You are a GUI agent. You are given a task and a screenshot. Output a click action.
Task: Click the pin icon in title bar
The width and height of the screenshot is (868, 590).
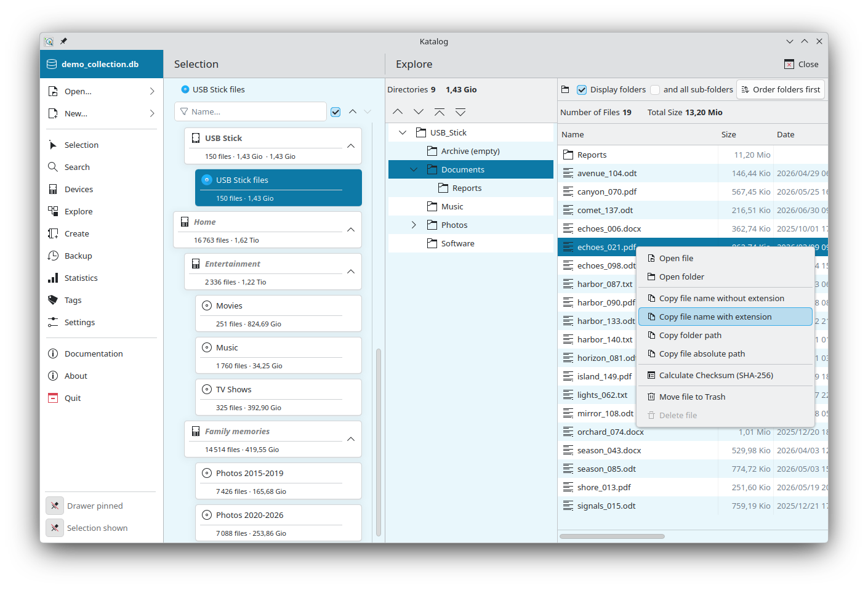pos(63,41)
